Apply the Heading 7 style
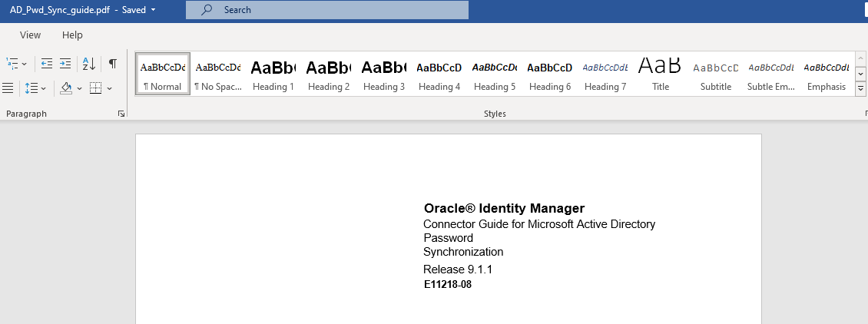 tap(605, 74)
